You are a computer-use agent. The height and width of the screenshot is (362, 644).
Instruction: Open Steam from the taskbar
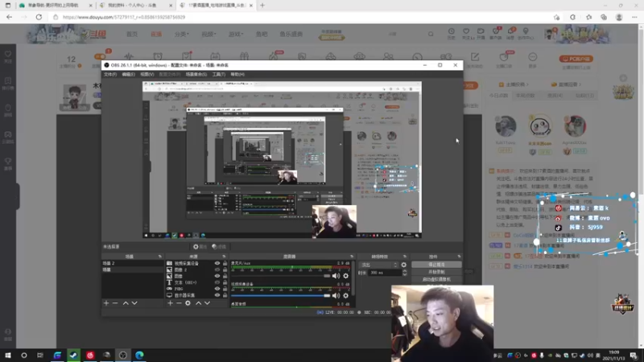click(x=73, y=355)
